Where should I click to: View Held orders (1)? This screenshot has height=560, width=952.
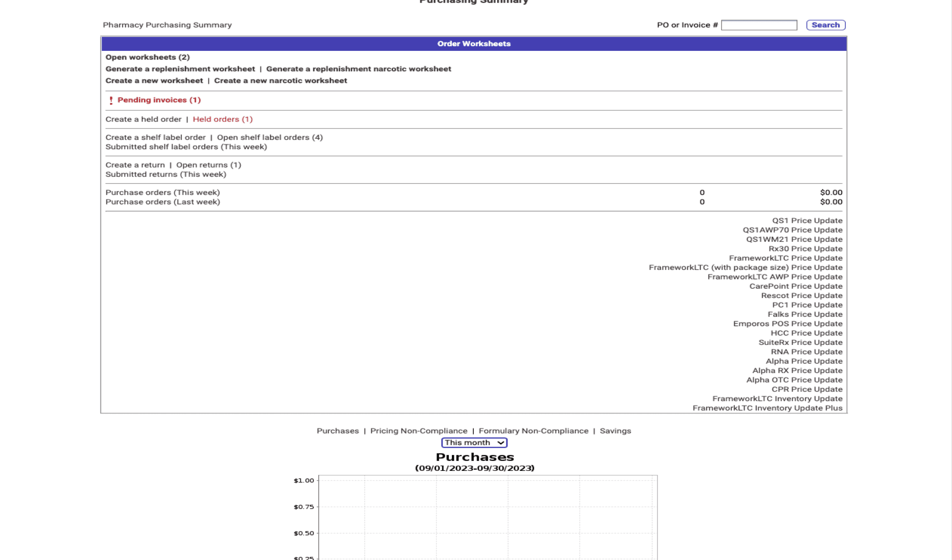tap(223, 119)
